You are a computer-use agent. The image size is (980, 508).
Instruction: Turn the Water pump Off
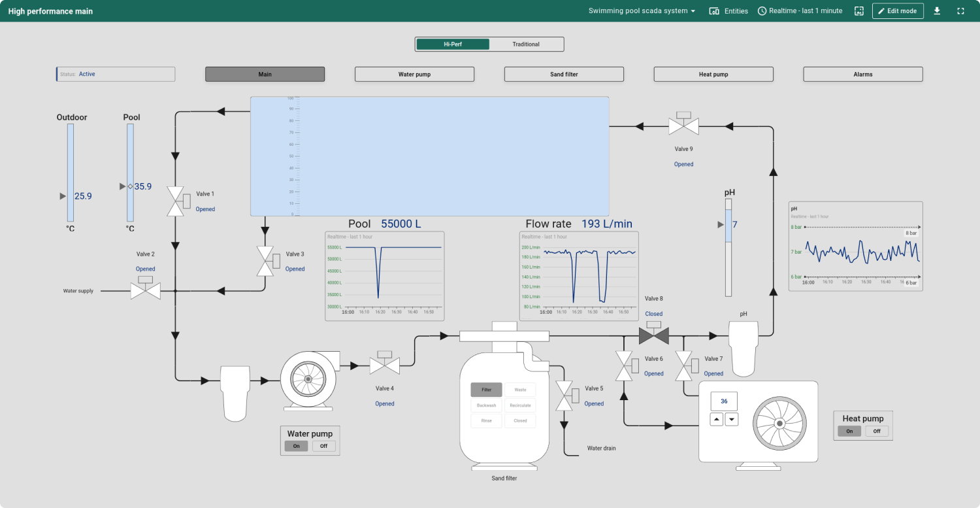pyautogui.click(x=323, y=446)
